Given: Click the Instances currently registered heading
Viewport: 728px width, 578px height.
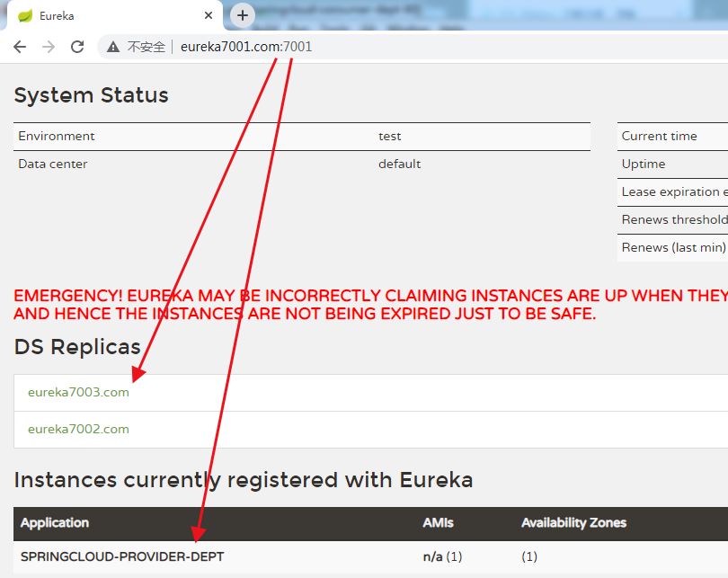Looking at the screenshot, I should coord(244,480).
